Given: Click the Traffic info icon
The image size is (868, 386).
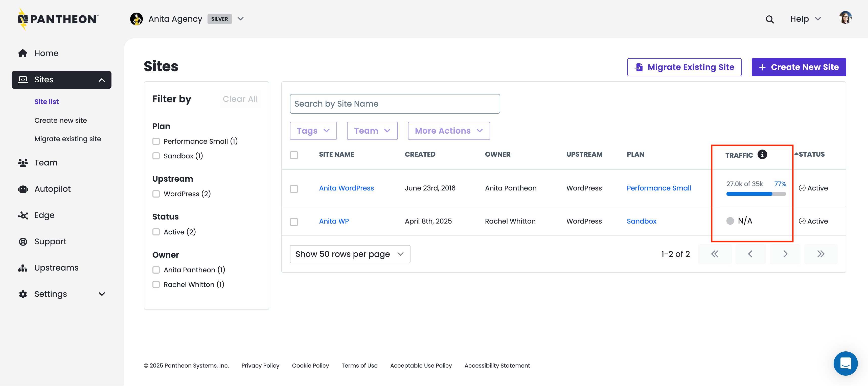Looking at the screenshot, I should (x=762, y=154).
